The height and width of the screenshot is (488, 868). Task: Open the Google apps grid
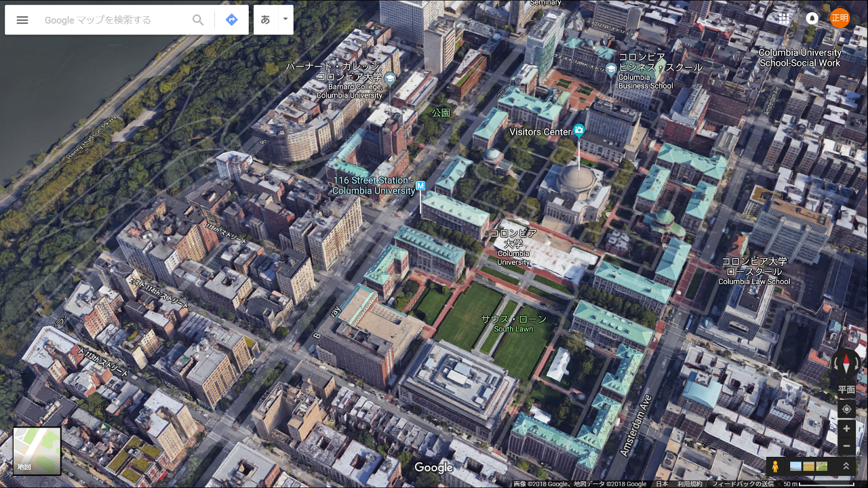[x=784, y=18]
